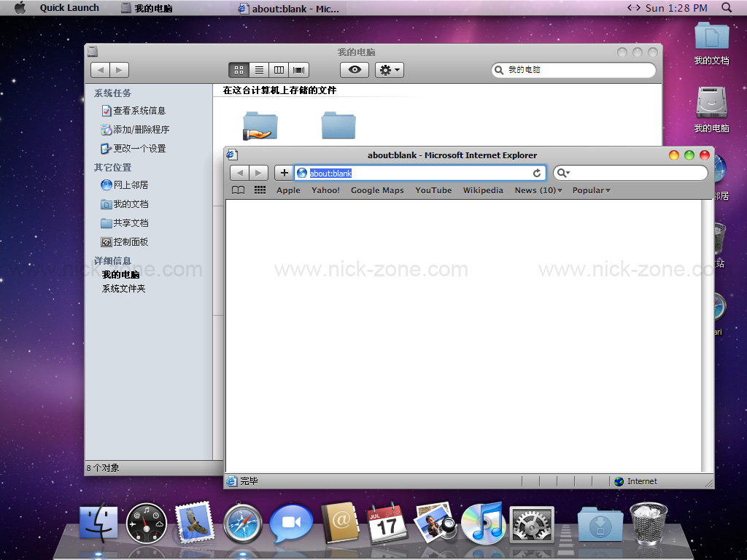Open the shared folder with hand icon
The width and height of the screenshot is (747, 560).
point(260,125)
